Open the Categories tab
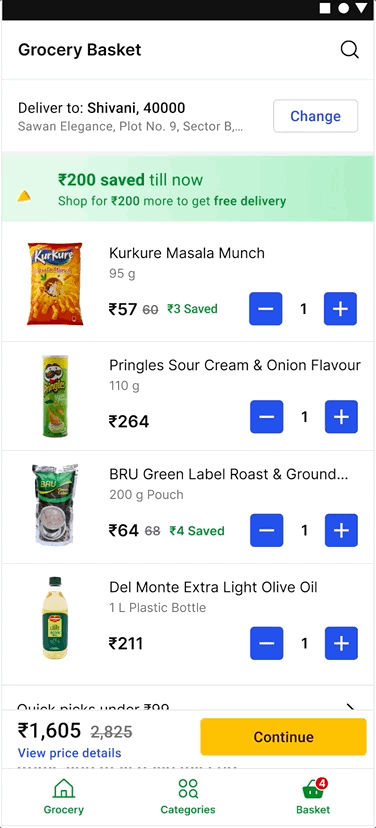The image size is (376, 828). [x=188, y=796]
